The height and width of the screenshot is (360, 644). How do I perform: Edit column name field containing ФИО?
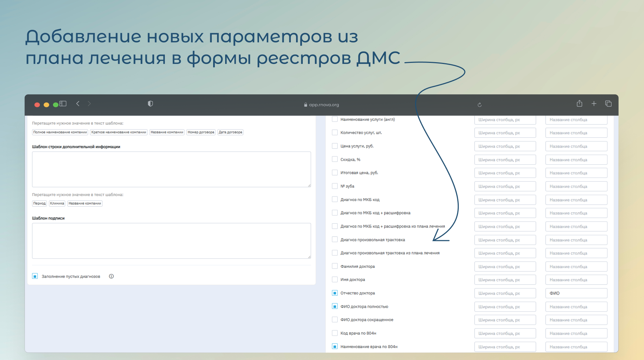(576, 293)
